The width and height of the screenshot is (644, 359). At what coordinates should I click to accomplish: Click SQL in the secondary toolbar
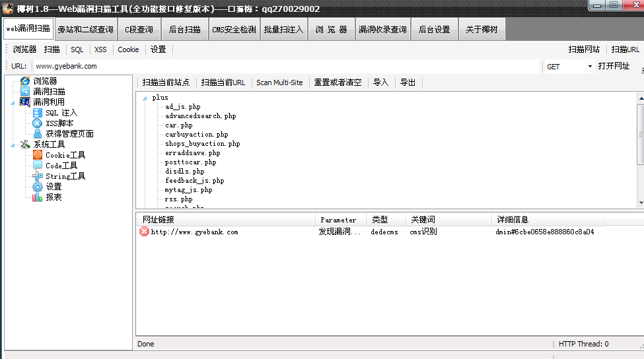(x=77, y=49)
